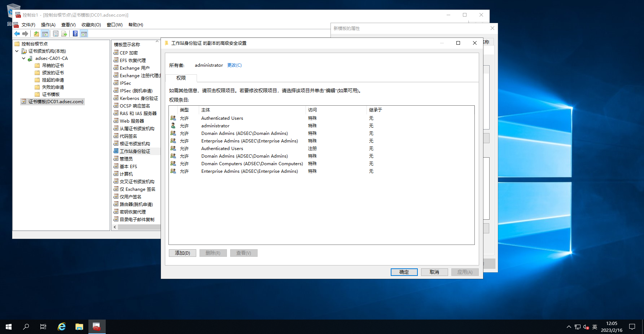Select the 权限 tab

coord(181,78)
